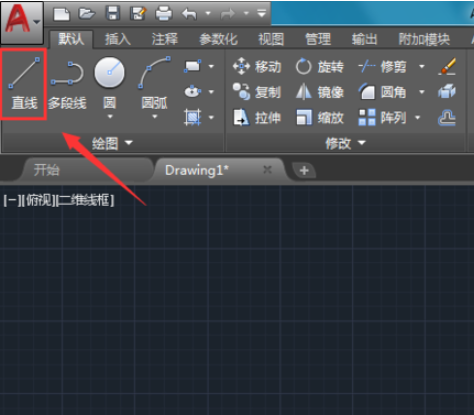Activate the Move (移动) command

point(257,67)
